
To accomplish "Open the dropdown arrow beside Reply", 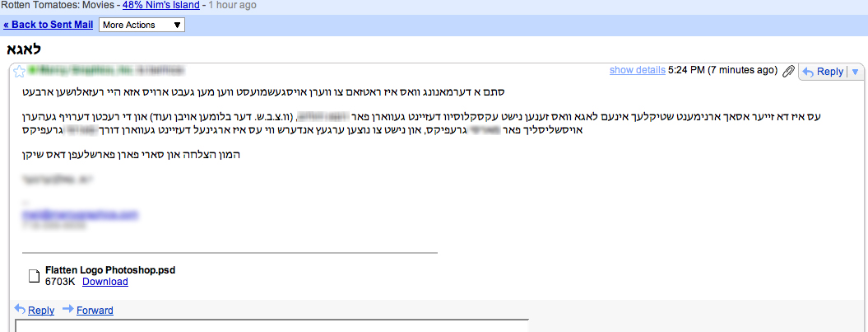I will tap(854, 72).
